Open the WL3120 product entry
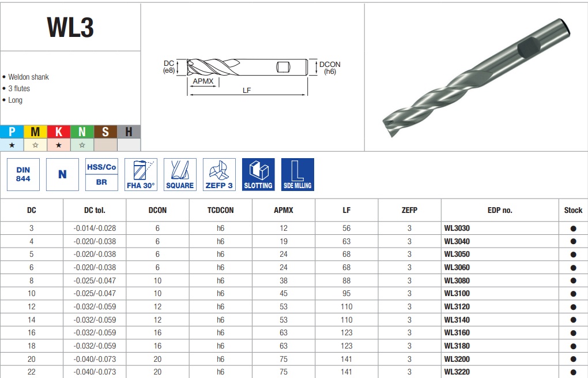 [x=457, y=306]
